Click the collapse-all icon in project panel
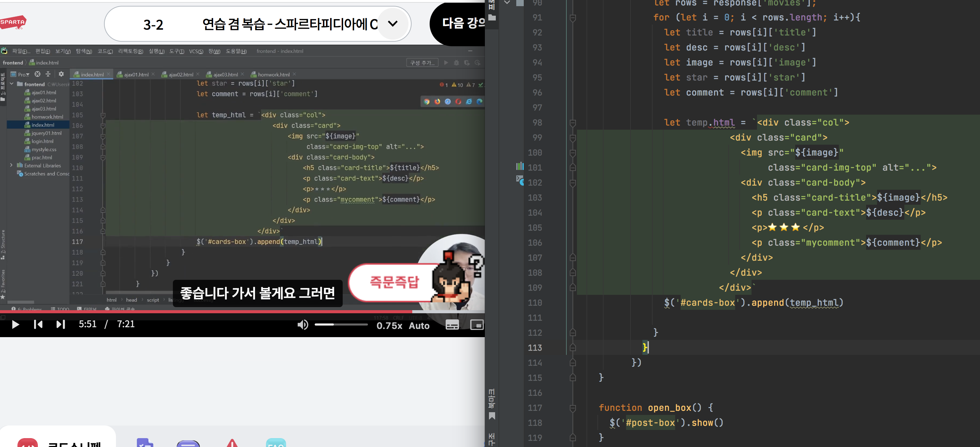This screenshot has width=980, height=447. [48, 74]
